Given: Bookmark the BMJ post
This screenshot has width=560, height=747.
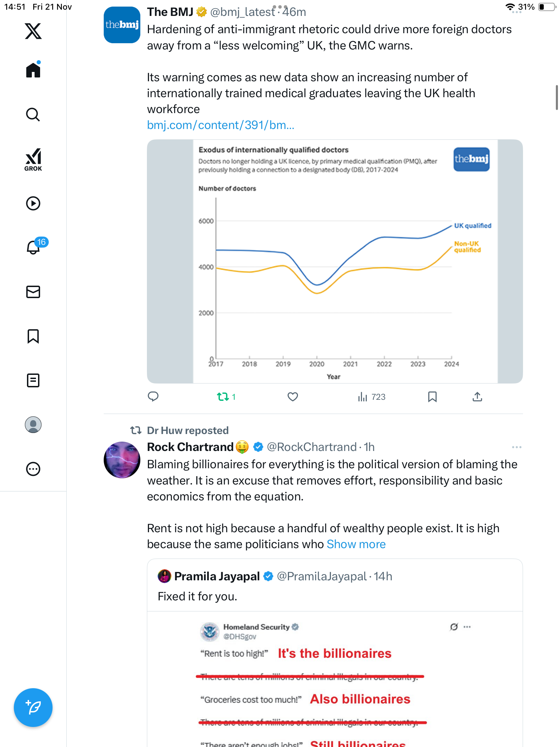Looking at the screenshot, I should [x=432, y=397].
